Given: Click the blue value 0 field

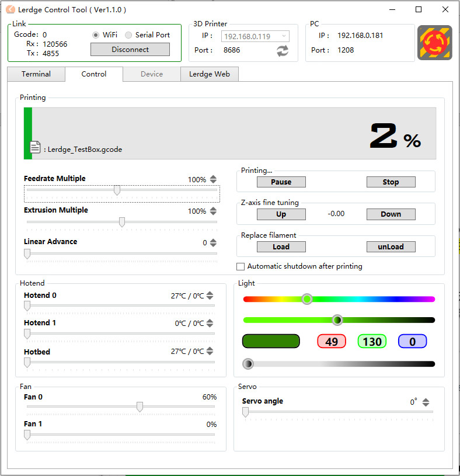Looking at the screenshot, I should (x=412, y=341).
